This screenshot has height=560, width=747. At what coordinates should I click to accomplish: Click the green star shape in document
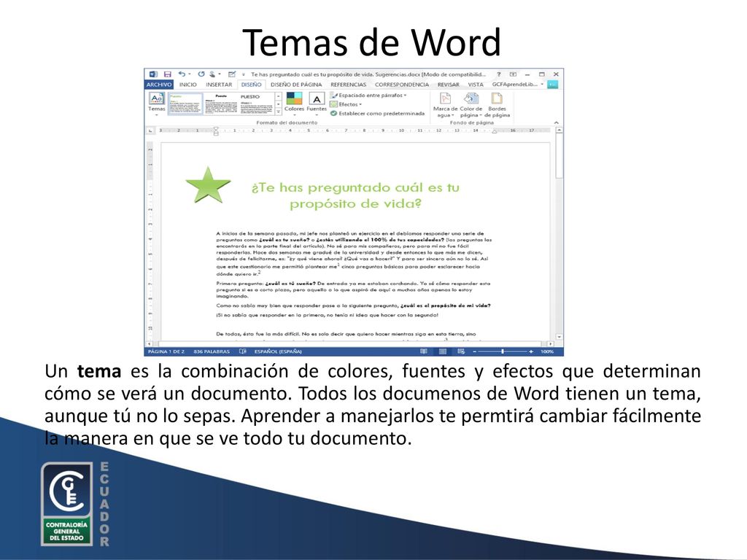tap(208, 185)
